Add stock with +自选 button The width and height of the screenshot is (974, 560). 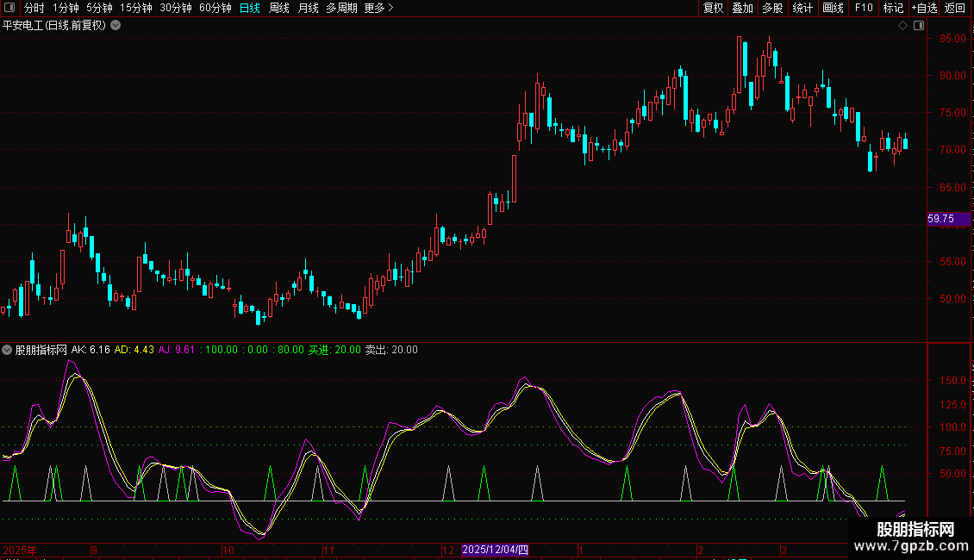(924, 8)
